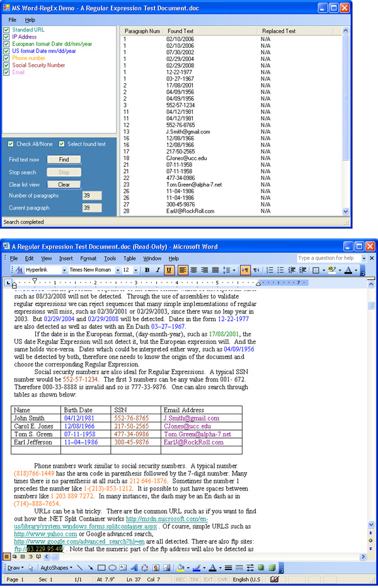Click the Font Color swatch in Drawing toolbar

pyautogui.click(x=212, y=568)
